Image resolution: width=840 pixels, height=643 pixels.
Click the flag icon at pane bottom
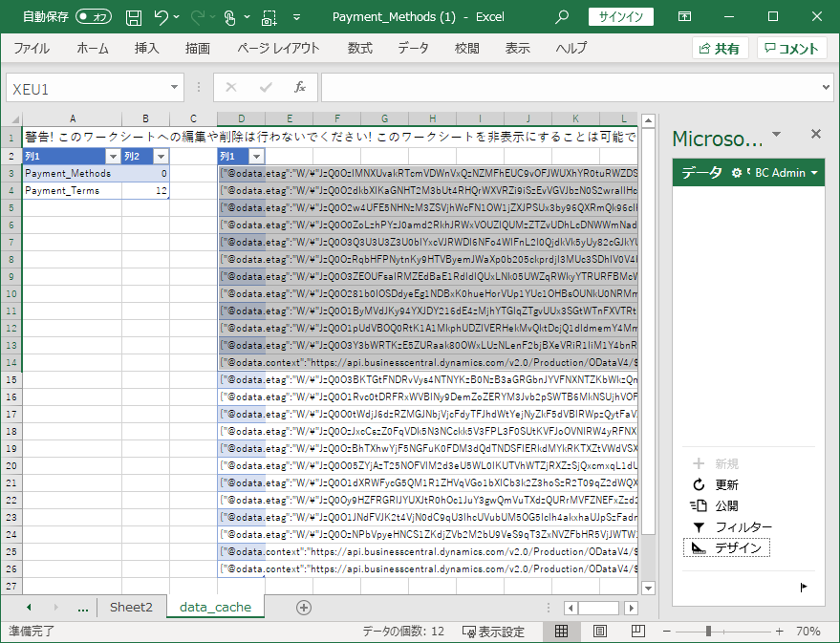pos(804,588)
